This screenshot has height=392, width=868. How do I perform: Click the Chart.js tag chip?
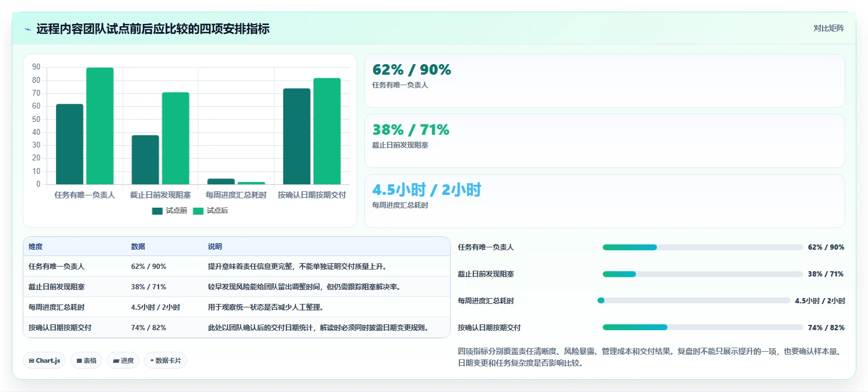(44, 360)
